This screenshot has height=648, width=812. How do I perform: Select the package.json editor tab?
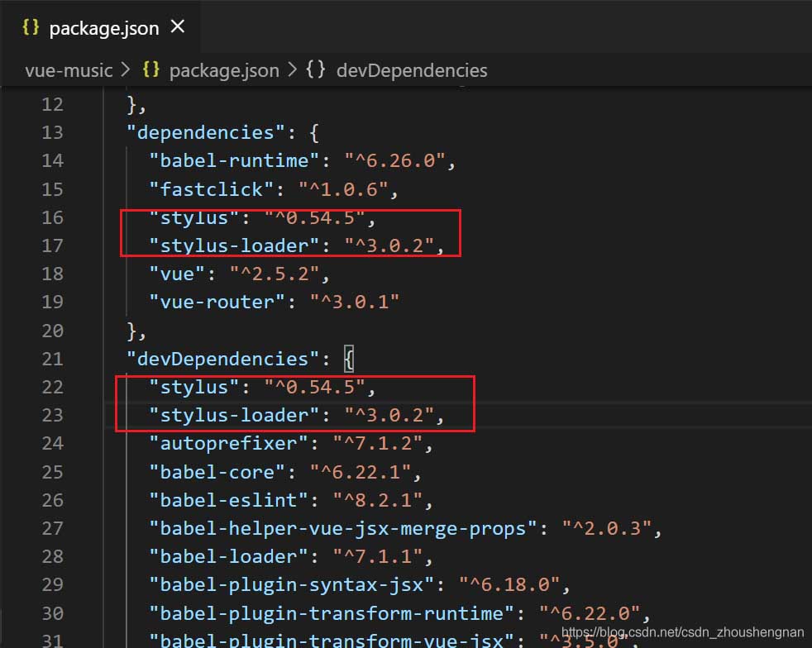(103, 28)
